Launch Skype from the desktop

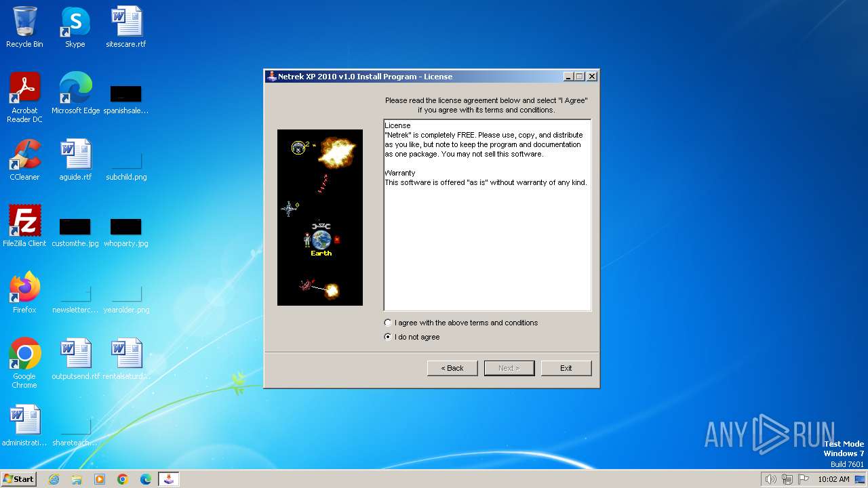point(75,27)
